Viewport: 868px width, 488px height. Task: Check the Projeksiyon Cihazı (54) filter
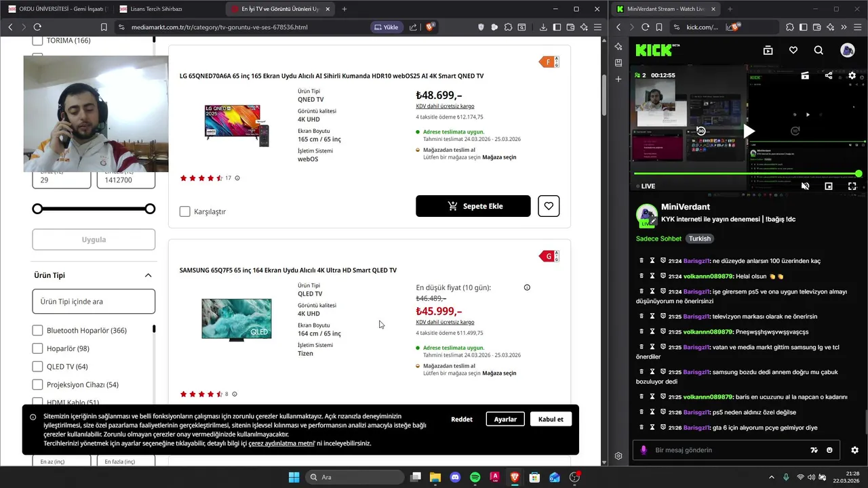point(38,384)
